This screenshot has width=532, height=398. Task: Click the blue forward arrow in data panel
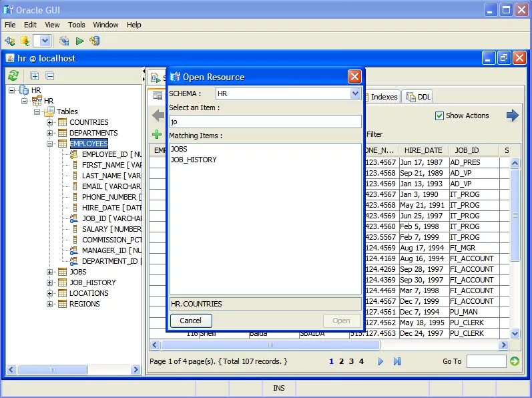[513, 116]
